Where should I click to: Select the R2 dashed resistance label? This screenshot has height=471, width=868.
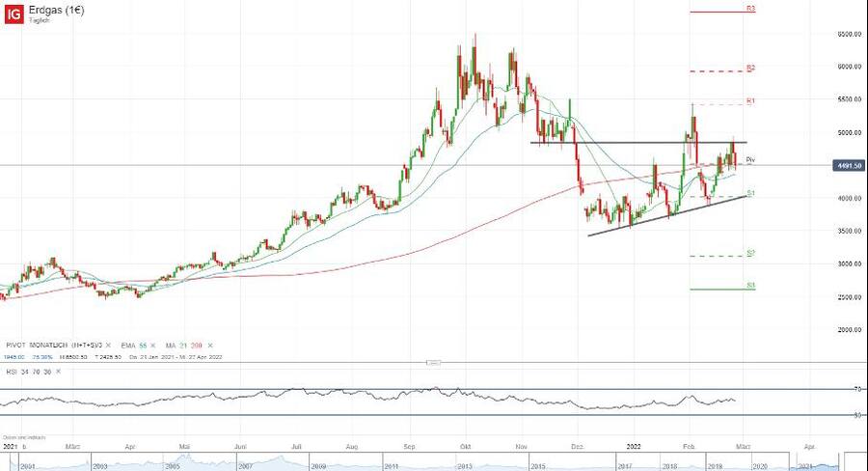point(750,69)
